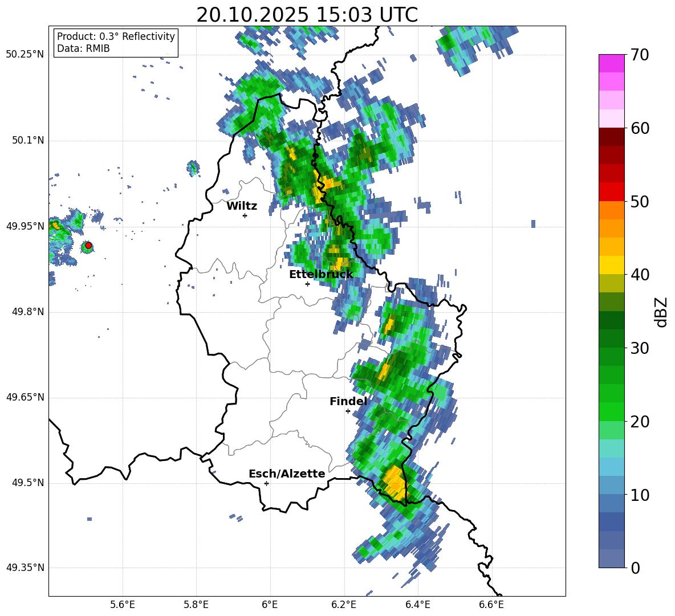675x616 pixels.
Task: Click the 6°E longitude label
Action: pos(270,605)
